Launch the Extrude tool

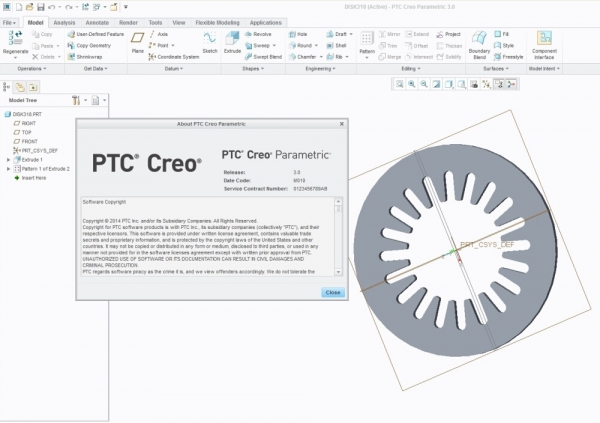232,42
